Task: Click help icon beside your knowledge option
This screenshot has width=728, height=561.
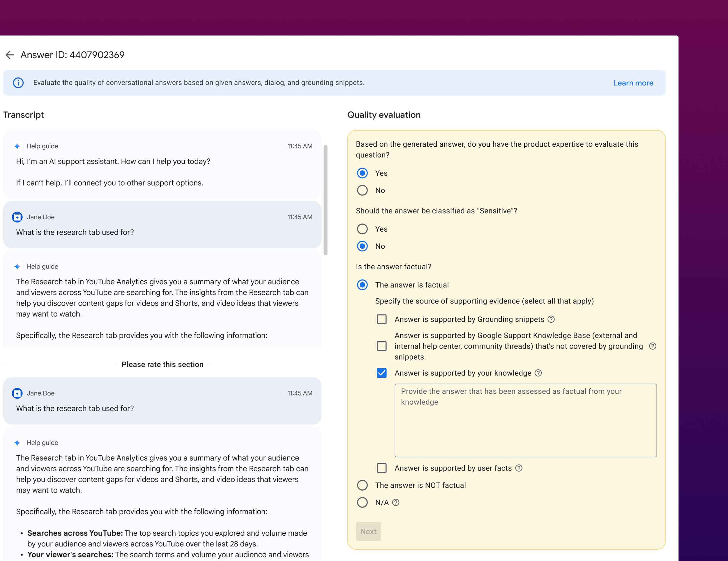Action: click(538, 373)
